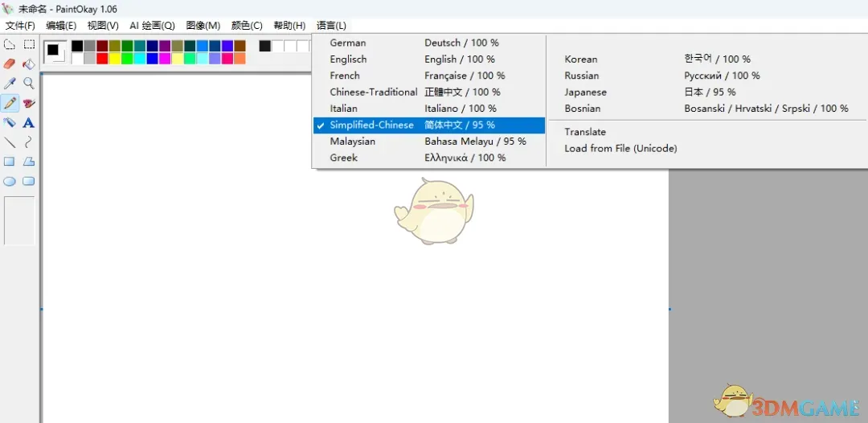The height and width of the screenshot is (423, 868).
Task: Select the Polygon shape tool
Action: [29, 162]
